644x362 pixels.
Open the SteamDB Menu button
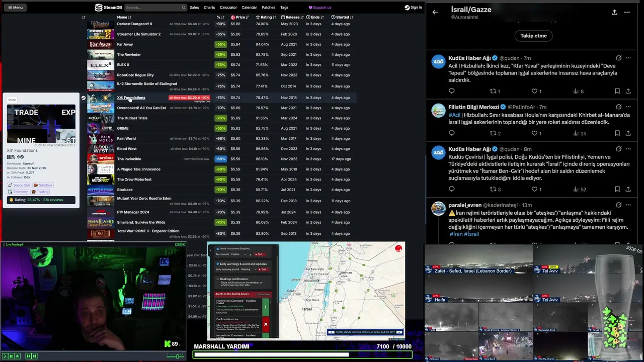click(15, 8)
